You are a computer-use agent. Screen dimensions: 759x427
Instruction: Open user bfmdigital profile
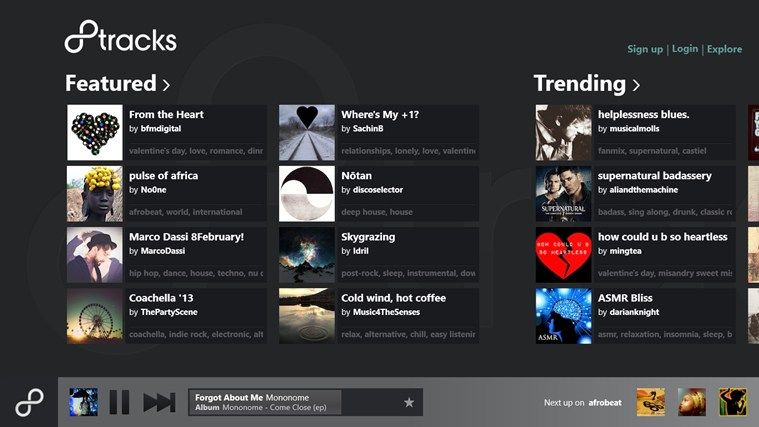tap(161, 129)
